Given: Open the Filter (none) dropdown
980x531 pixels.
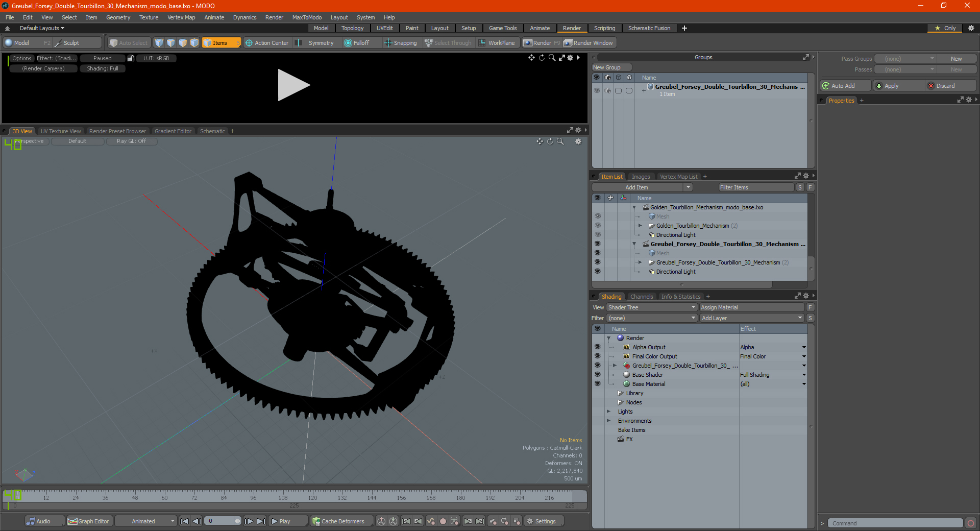Looking at the screenshot, I should click(652, 318).
